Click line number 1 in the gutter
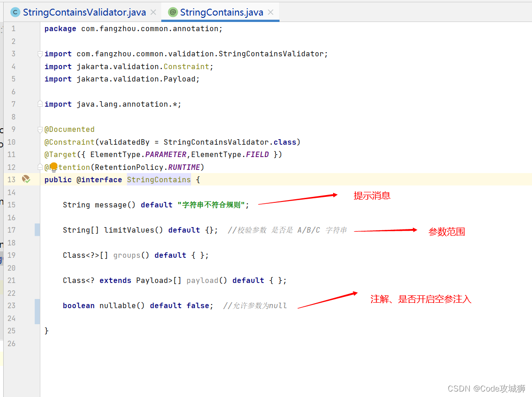This screenshot has height=397, width=532. coord(14,29)
